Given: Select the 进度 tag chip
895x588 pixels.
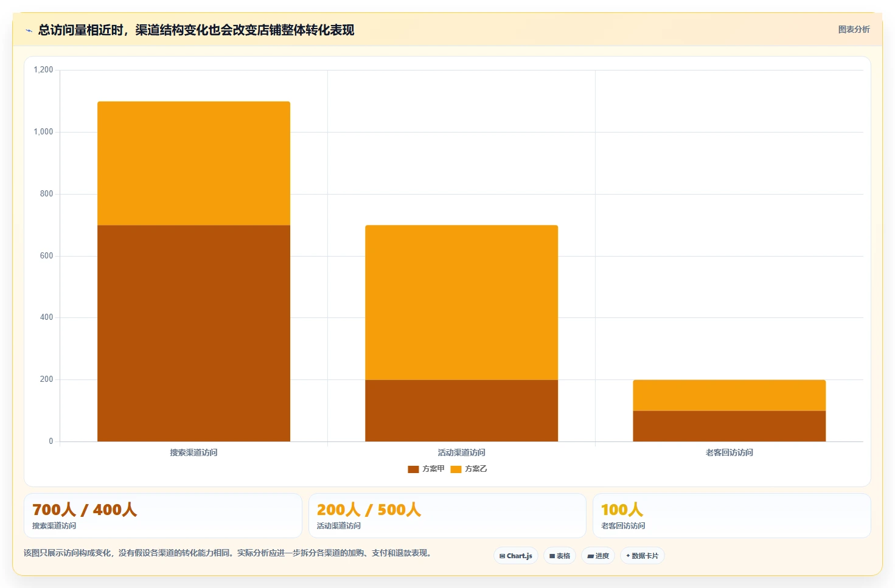Looking at the screenshot, I should pyautogui.click(x=598, y=556).
